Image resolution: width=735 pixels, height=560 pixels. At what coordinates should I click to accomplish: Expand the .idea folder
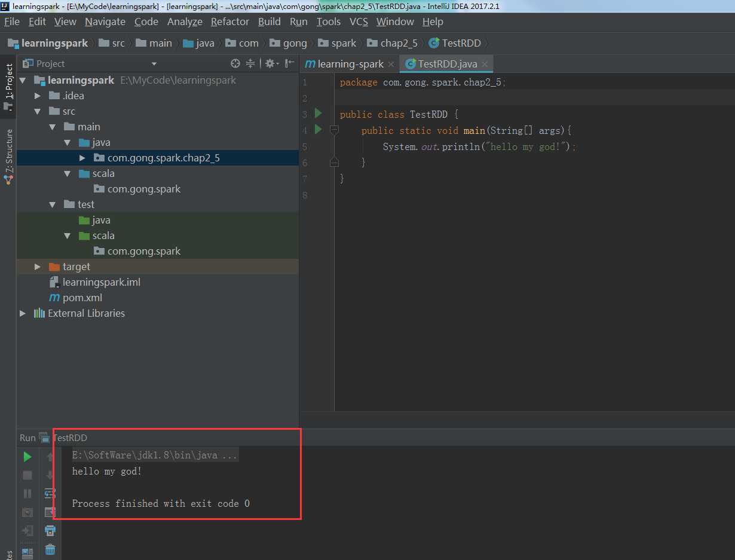tap(38, 96)
